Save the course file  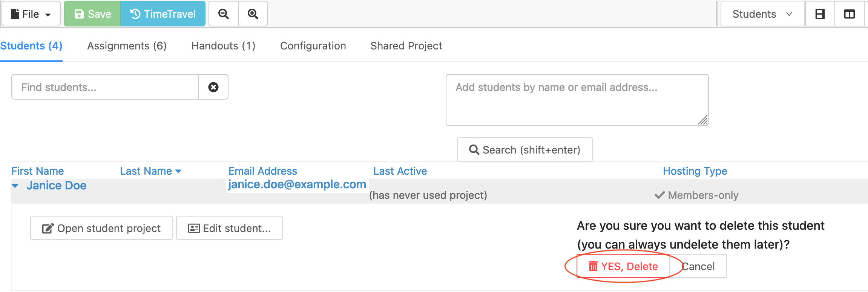[x=92, y=14]
